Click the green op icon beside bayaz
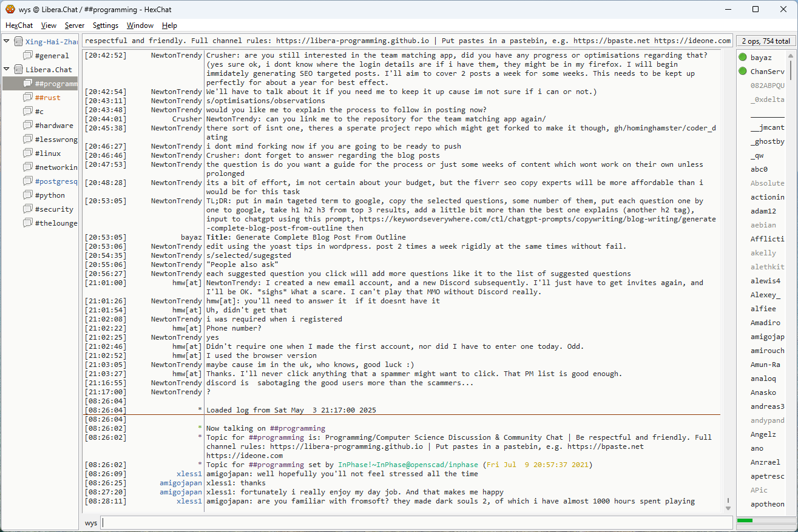Image resolution: width=798 pixels, height=532 pixels. point(743,58)
